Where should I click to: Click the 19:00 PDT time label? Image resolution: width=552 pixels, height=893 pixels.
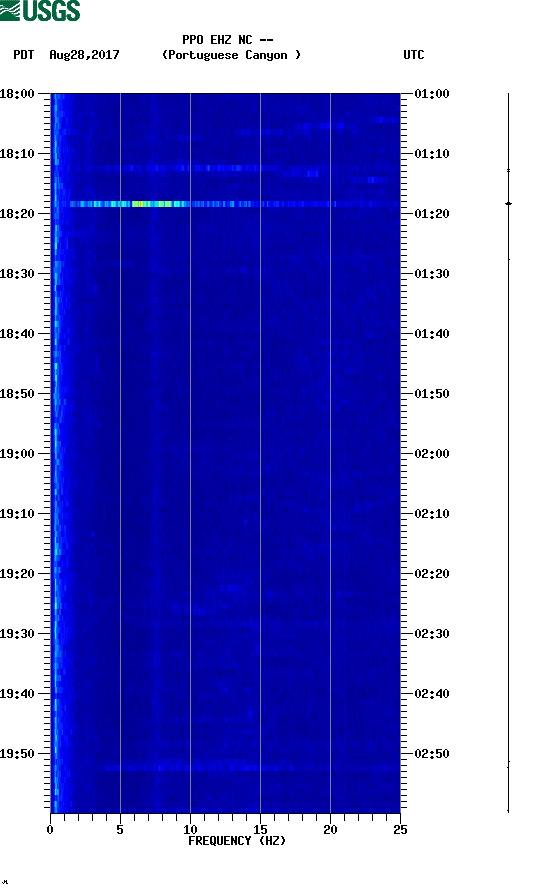click(x=17, y=454)
